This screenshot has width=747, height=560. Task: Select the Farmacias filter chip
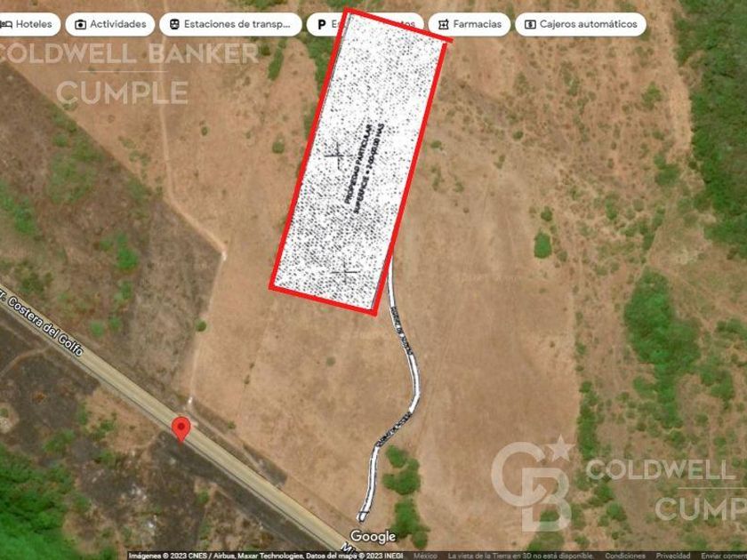tap(470, 24)
